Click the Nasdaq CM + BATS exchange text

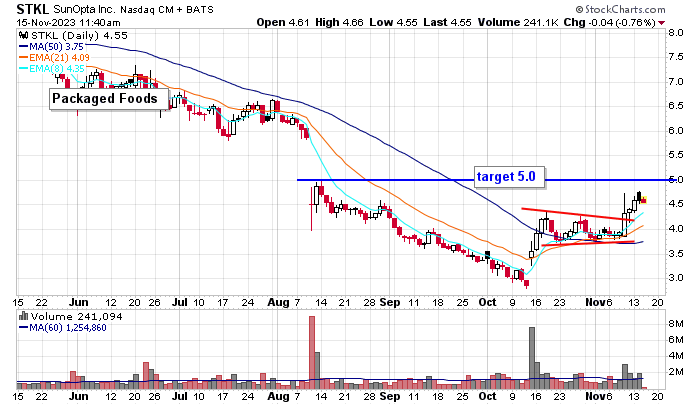pos(166,9)
